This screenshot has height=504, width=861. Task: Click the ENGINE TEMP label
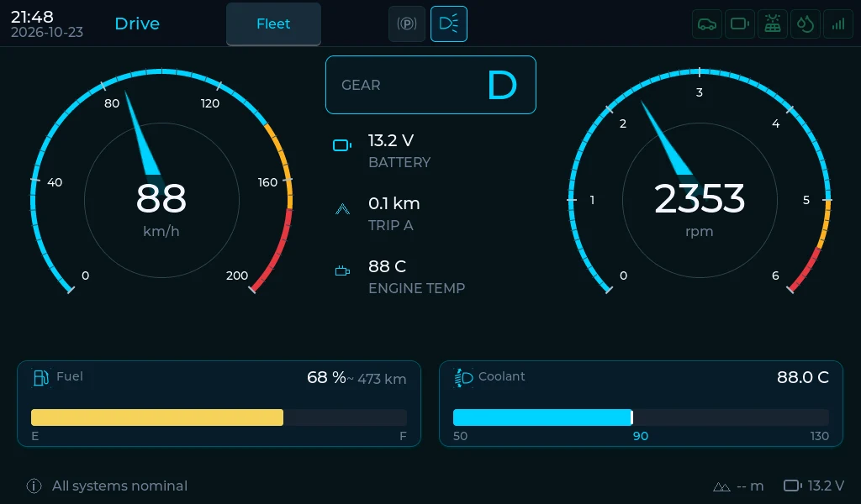coord(417,288)
